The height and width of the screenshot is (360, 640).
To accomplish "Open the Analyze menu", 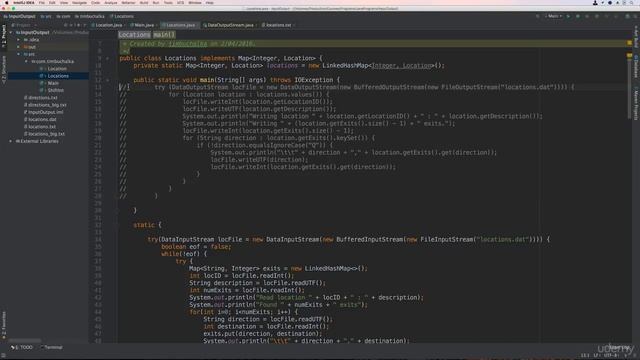I will coord(111,2).
